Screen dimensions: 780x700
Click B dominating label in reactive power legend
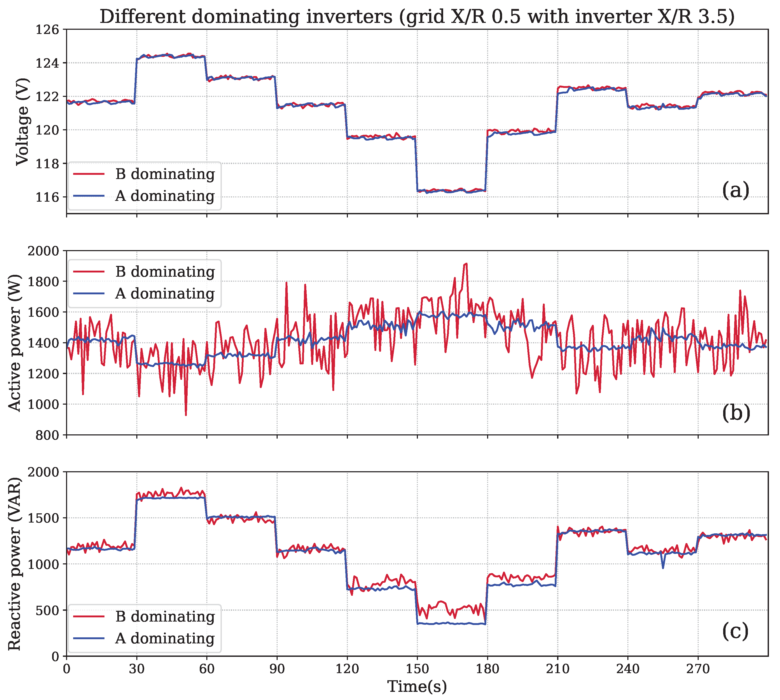point(165,616)
